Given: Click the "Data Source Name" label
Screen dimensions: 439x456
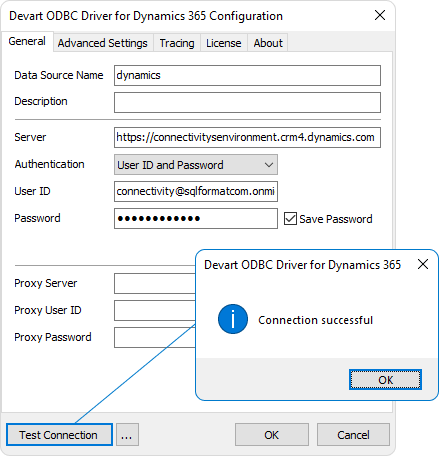Looking at the screenshot, I should tap(59, 75).
